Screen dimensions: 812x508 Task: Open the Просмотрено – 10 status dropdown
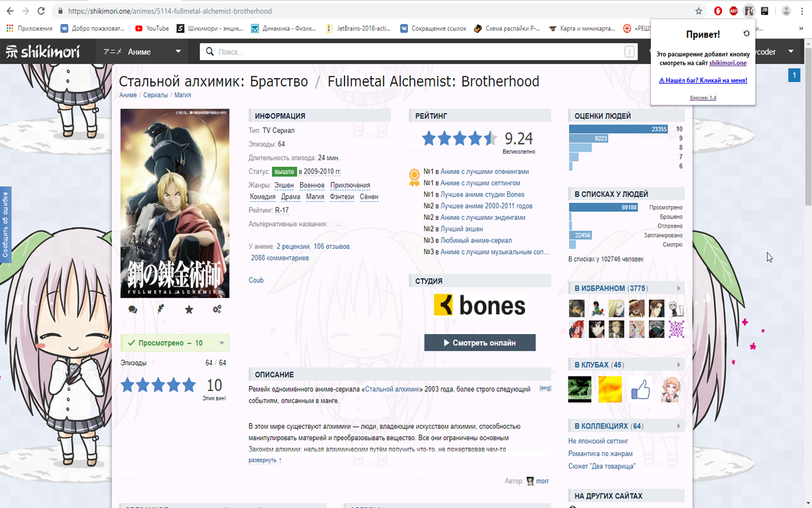tap(175, 343)
